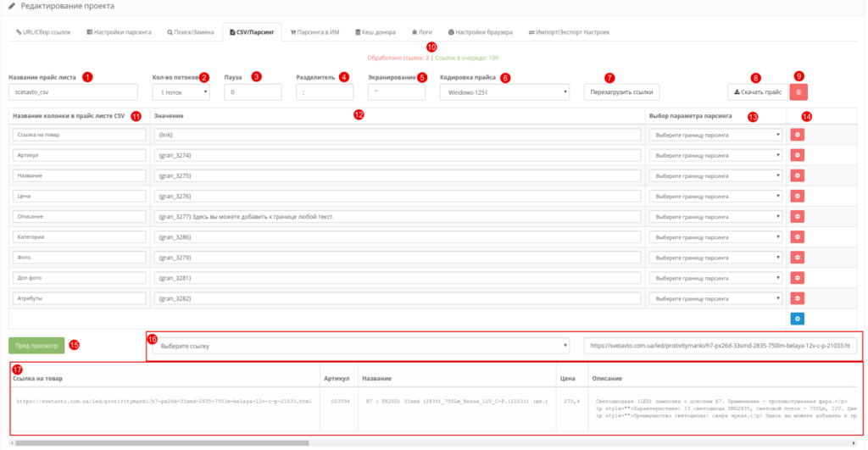The height and width of the screenshot is (450, 868).
Task: Click the 270,4 price cell in preview
Action: 572,402
